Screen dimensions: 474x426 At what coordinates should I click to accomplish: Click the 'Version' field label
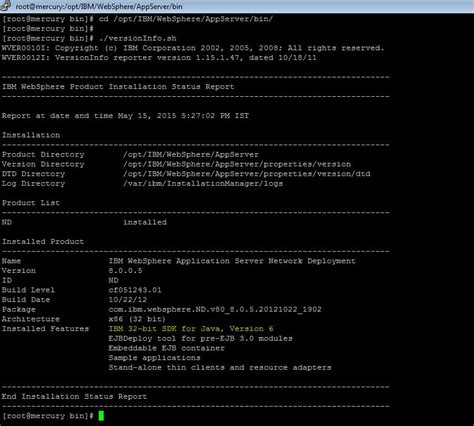19,270
